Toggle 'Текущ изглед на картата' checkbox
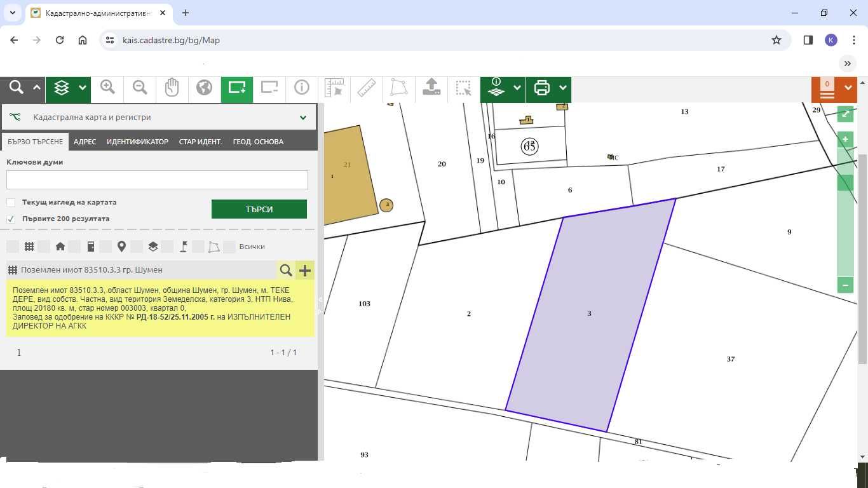 (x=11, y=203)
